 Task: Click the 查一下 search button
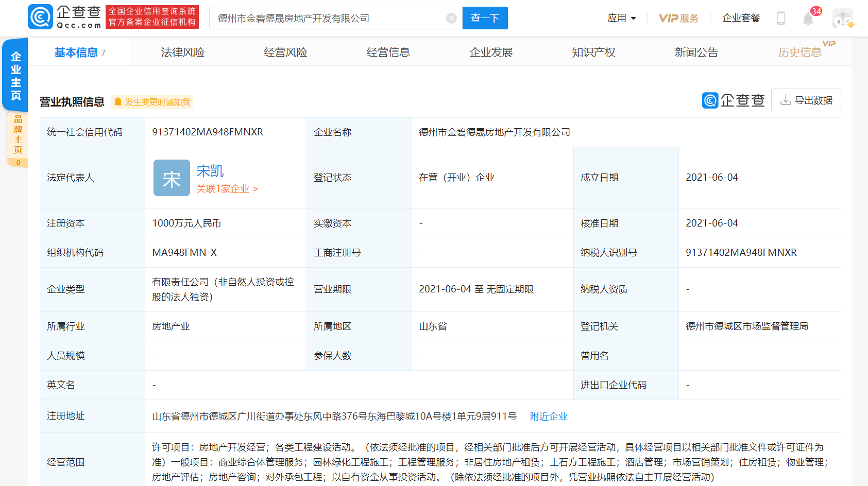point(485,18)
